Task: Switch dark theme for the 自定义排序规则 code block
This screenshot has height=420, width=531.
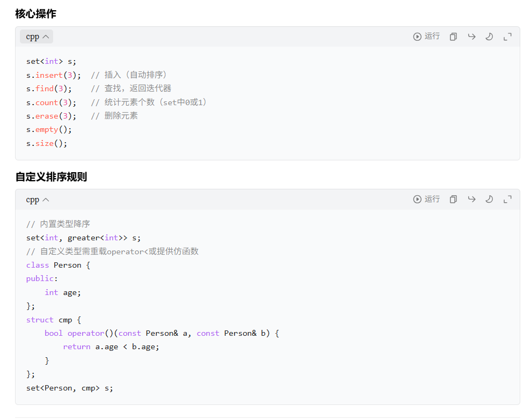Action: click(489, 200)
